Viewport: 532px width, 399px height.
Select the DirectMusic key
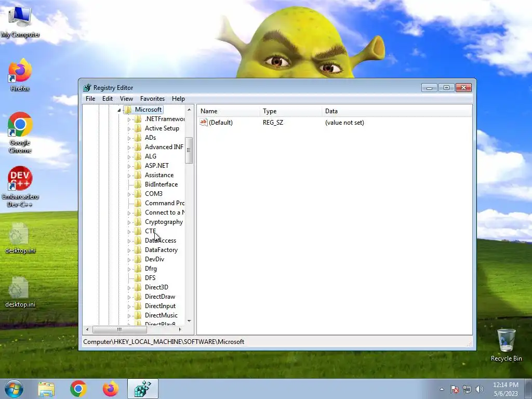pyautogui.click(x=161, y=315)
